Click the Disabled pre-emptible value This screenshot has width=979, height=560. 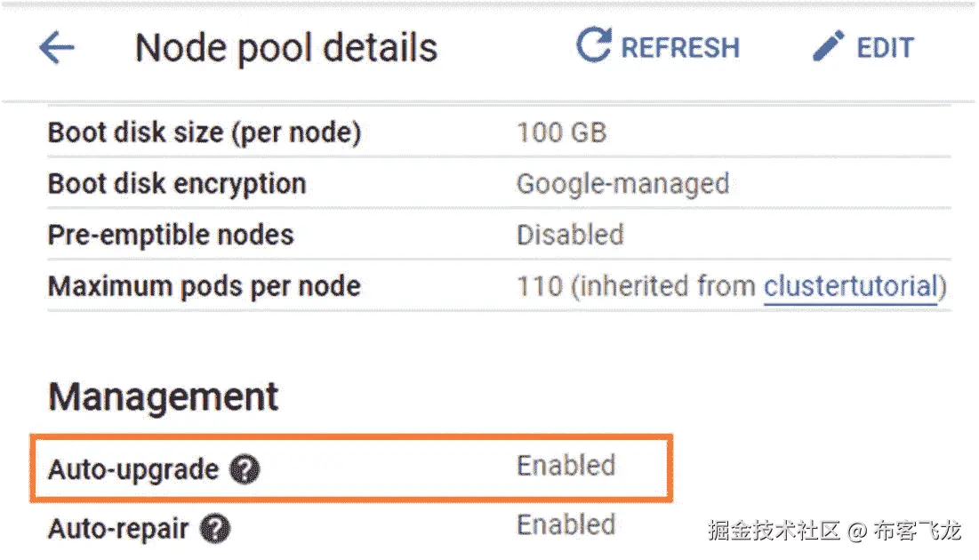pos(570,235)
